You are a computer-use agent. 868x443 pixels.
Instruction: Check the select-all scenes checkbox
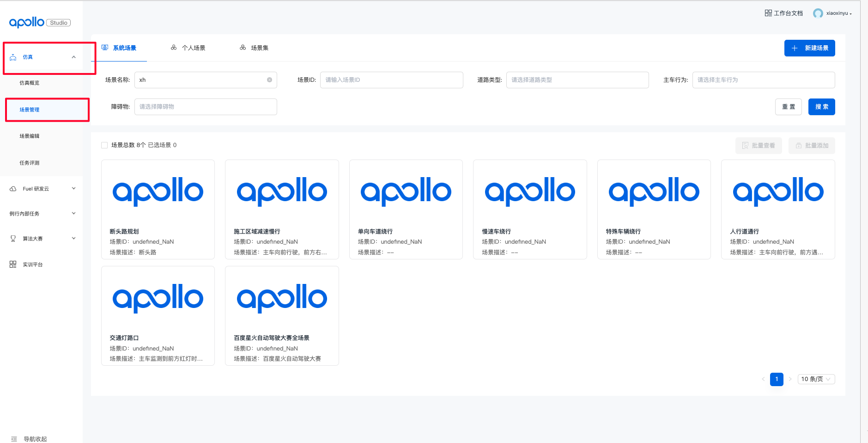(x=104, y=145)
